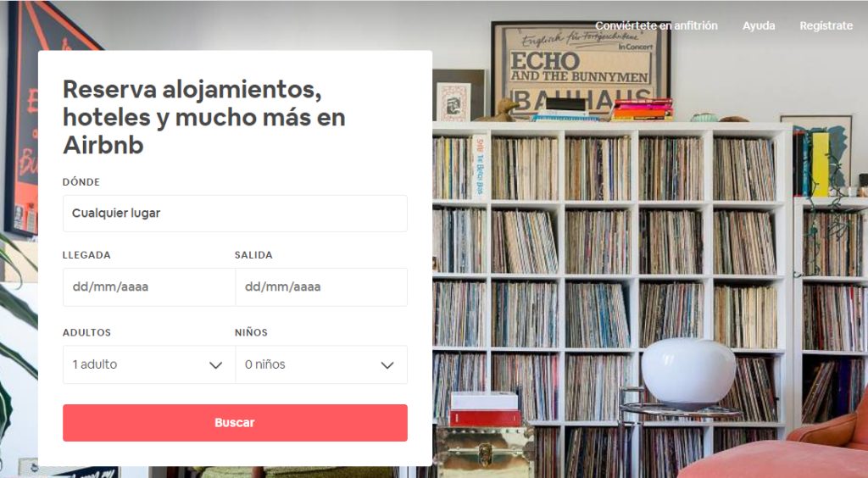Click the white globe lamp in background

pyautogui.click(x=688, y=371)
